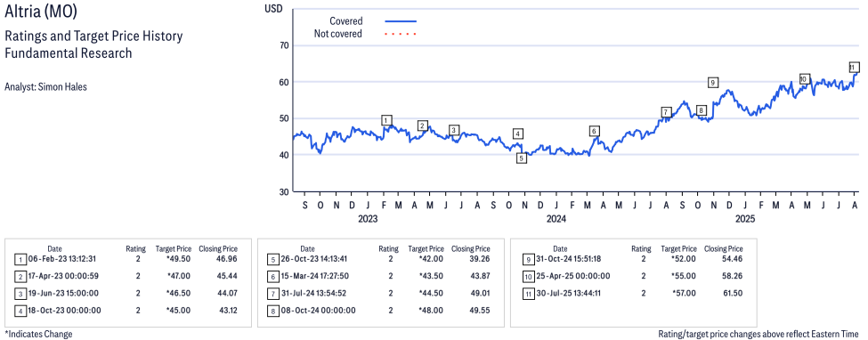Screen dimensions: 868x340
Task: Click the USD axis unit label
Action: point(273,8)
